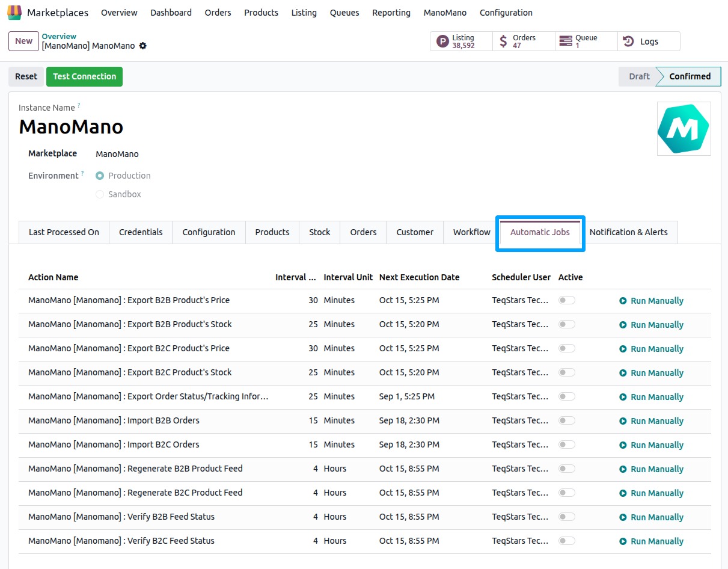Sort by Scheduler User column header

(x=521, y=277)
